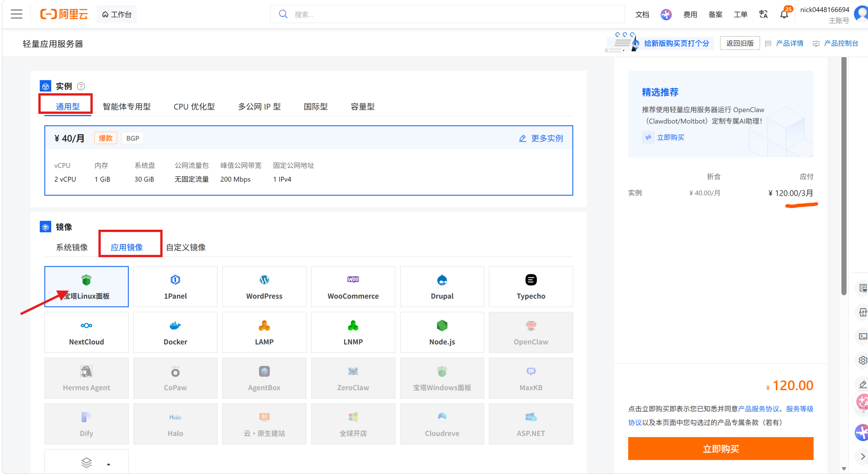This screenshot has height=474, width=868.
Task: Select the NextCloud image card
Action: pos(86,332)
